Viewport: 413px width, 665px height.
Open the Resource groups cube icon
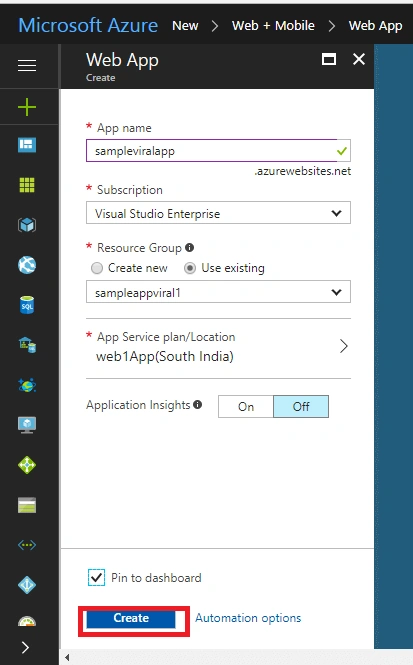pyautogui.click(x=27, y=225)
